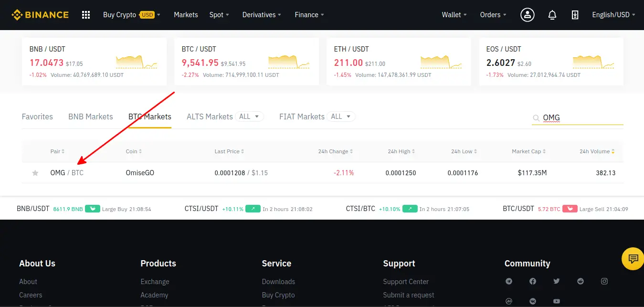Open the English/USD language selector
Image resolution: width=644 pixels, height=307 pixels.
click(x=614, y=15)
